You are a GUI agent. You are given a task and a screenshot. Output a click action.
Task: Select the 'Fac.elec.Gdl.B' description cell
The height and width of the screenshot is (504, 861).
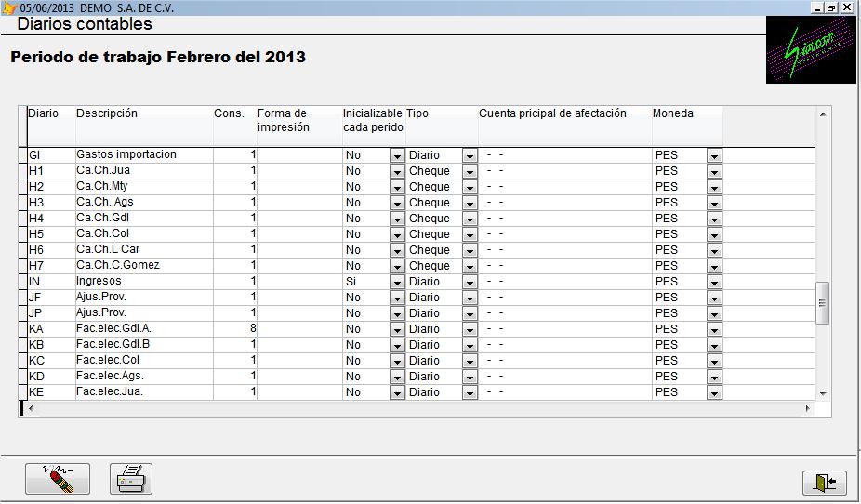(x=144, y=345)
